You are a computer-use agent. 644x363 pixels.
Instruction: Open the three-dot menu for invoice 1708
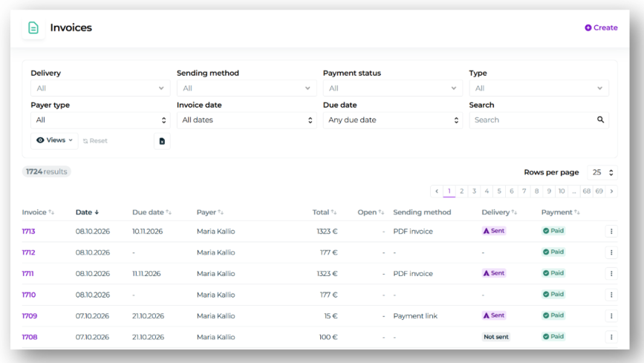point(611,337)
